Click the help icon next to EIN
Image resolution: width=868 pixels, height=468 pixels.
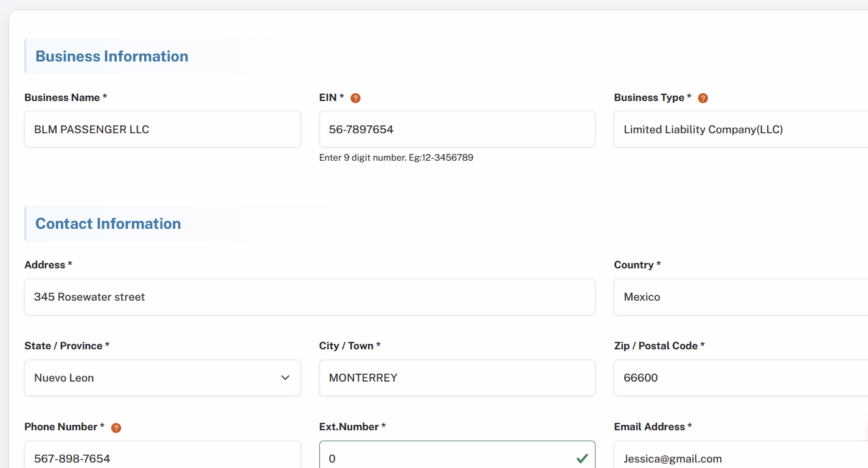356,98
